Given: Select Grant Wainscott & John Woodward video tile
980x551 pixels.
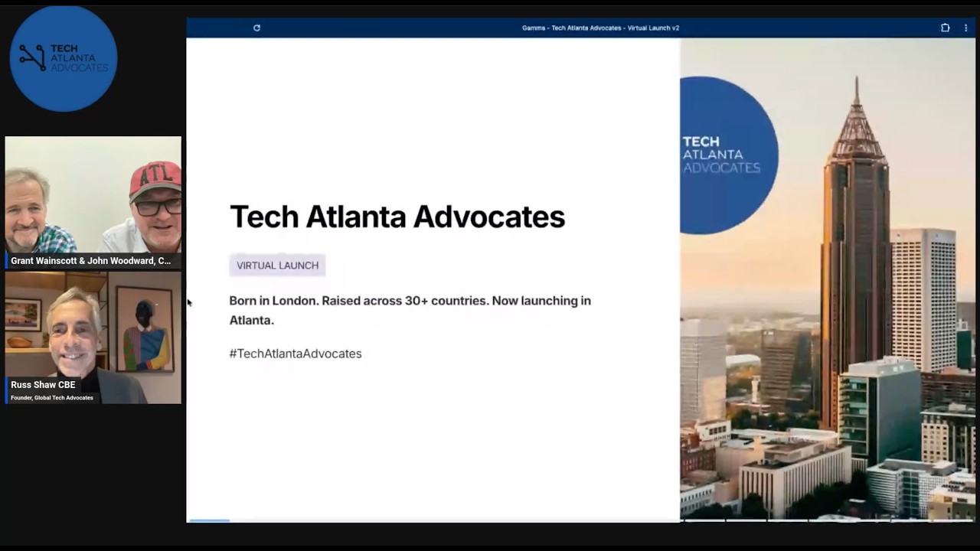Looking at the screenshot, I should tap(93, 203).
